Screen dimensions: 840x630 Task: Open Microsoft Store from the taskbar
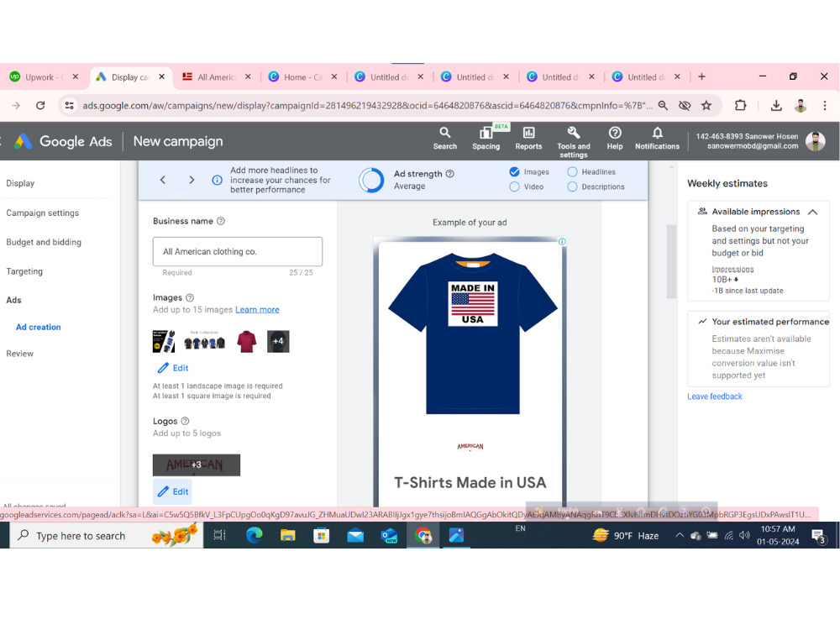coord(322,535)
